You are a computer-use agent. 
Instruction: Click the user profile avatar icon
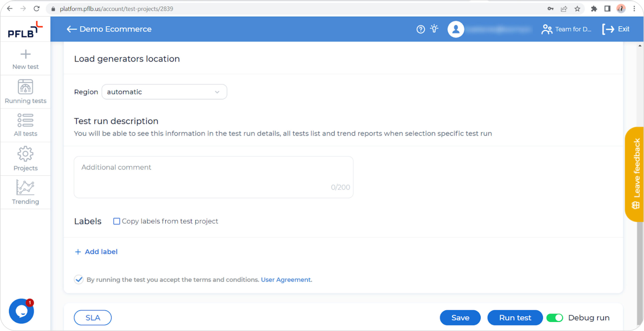455,29
